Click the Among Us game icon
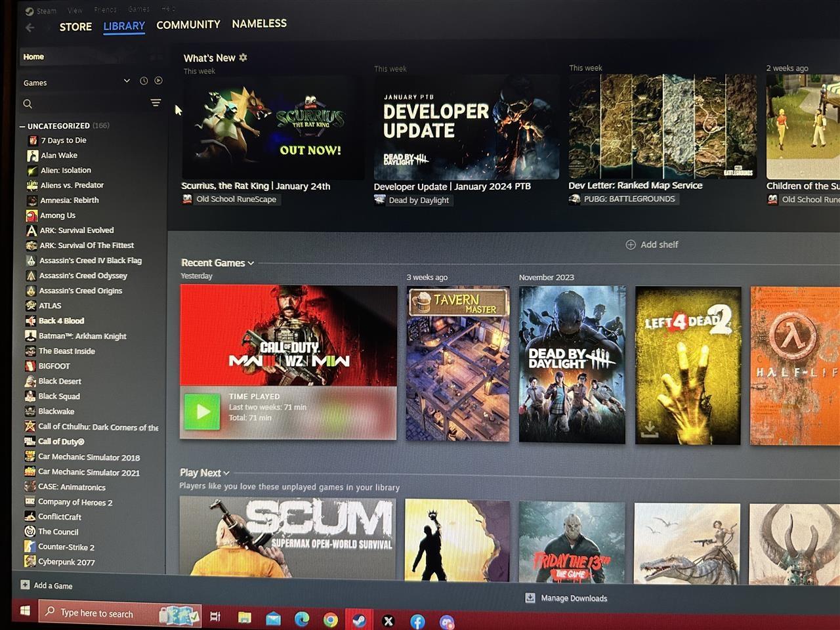 coord(31,215)
